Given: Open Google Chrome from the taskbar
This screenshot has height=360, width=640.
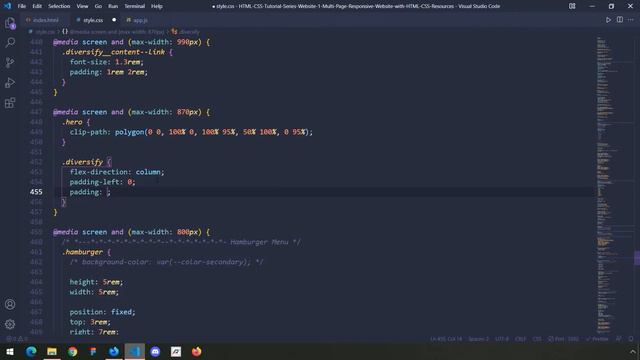Looking at the screenshot, I should click(73, 351).
